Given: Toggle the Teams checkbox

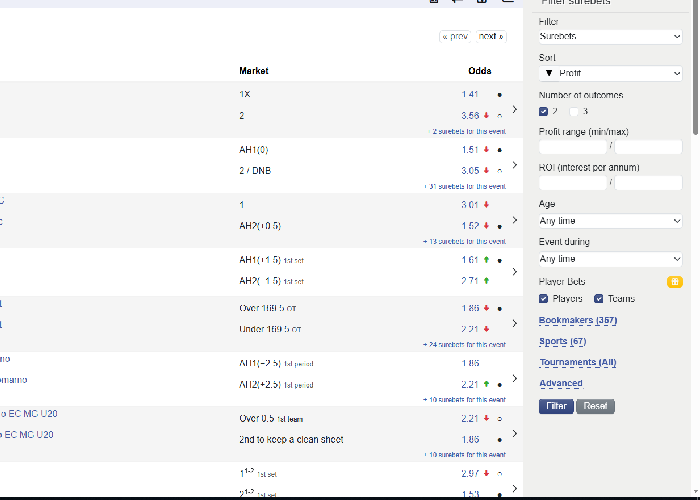Looking at the screenshot, I should (599, 299).
